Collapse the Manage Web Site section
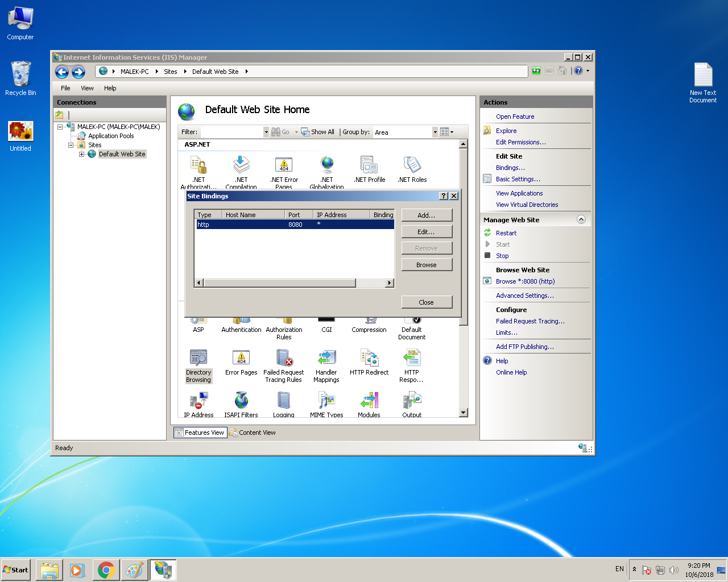The width and height of the screenshot is (728, 582). 581,219
